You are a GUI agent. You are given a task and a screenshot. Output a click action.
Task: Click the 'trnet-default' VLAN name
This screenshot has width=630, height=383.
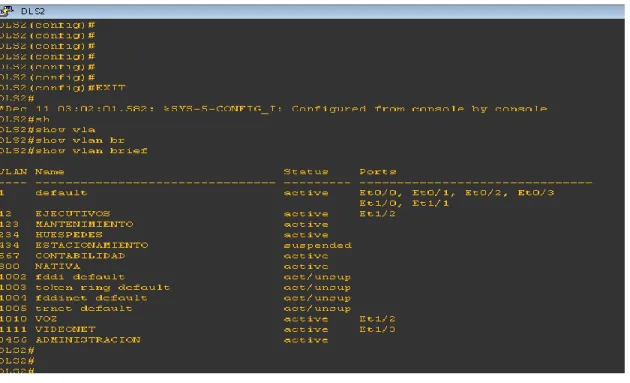[x=84, y=308]
